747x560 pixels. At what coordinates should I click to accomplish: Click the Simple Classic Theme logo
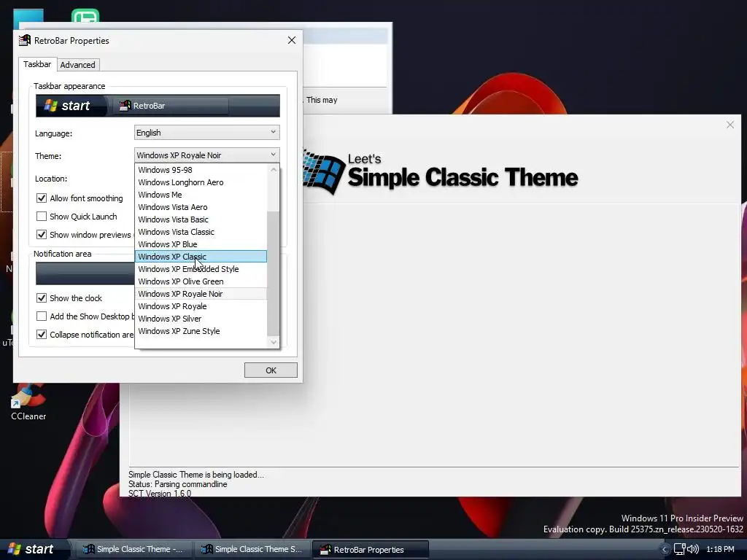tap(441, 172)
